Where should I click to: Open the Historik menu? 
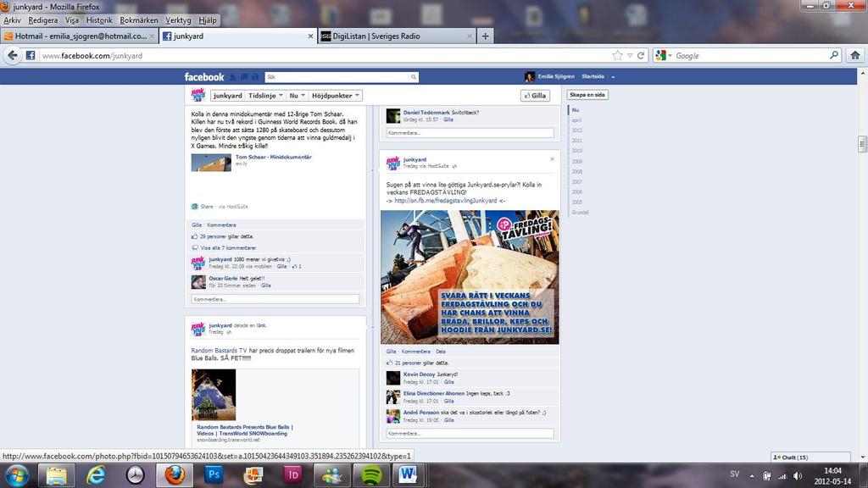(x=99, y=20)
